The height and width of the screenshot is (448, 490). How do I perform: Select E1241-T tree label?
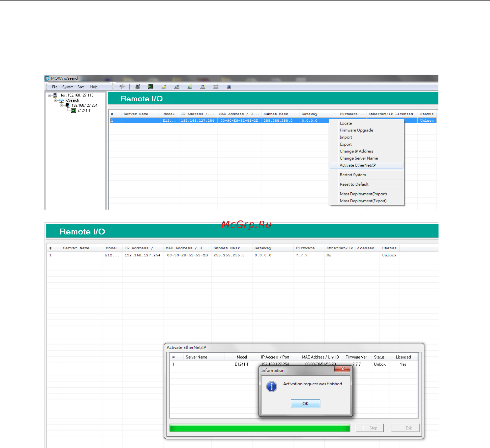pos(84,110)
